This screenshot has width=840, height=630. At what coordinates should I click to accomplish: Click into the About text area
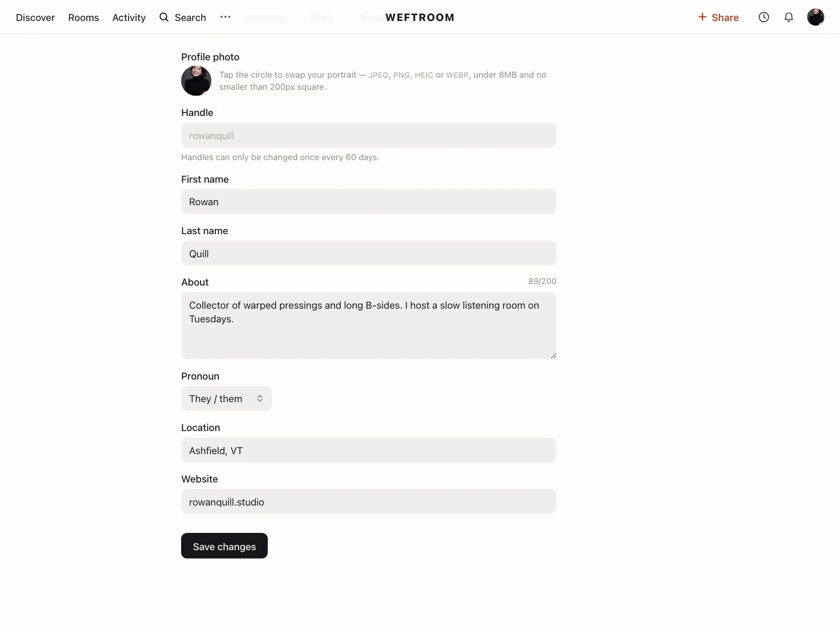point(369,325)
